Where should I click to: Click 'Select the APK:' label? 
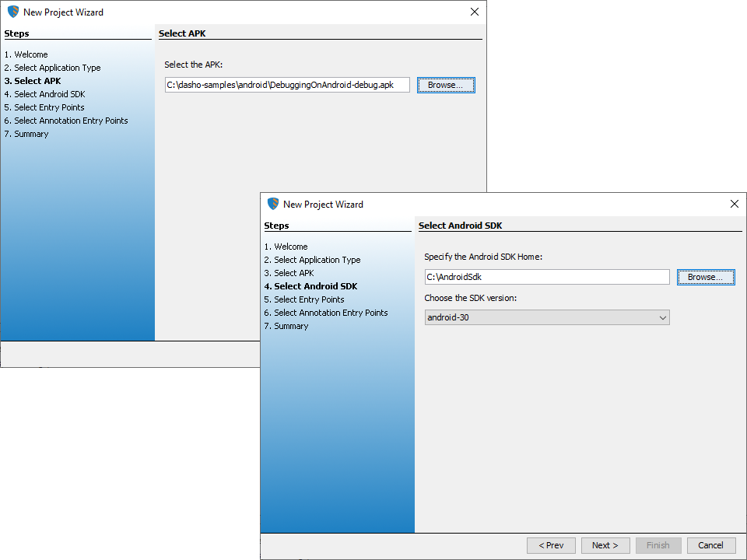point(194,65)
